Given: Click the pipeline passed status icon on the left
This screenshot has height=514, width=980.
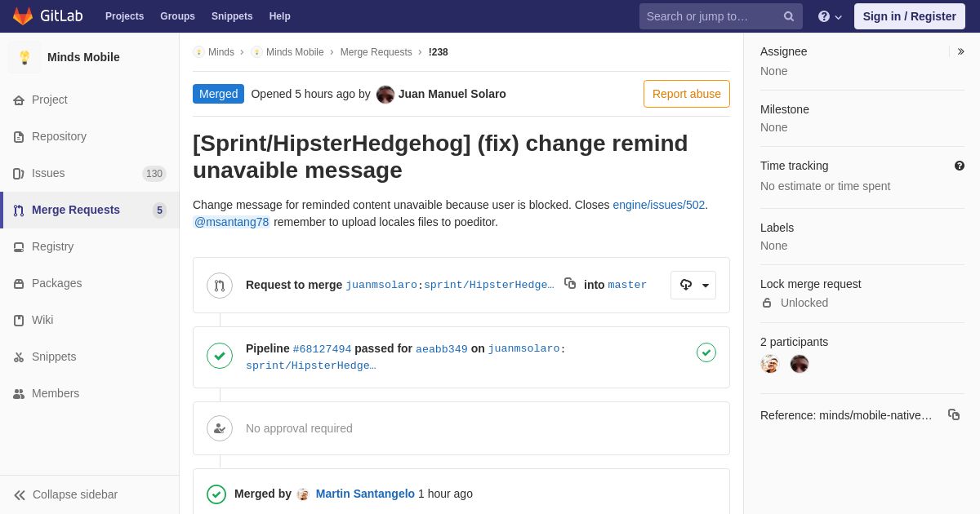Looking at the screenshot, I should (220, 356).
